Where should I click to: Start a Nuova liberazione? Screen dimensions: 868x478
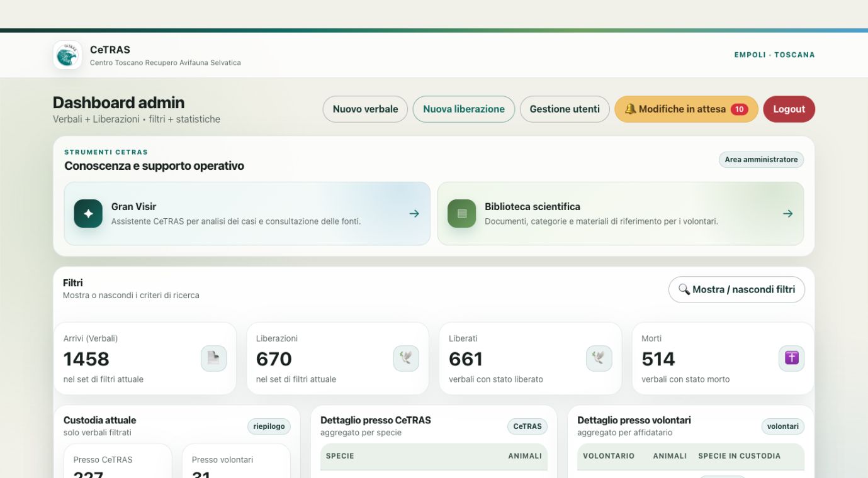click(464, 109)
